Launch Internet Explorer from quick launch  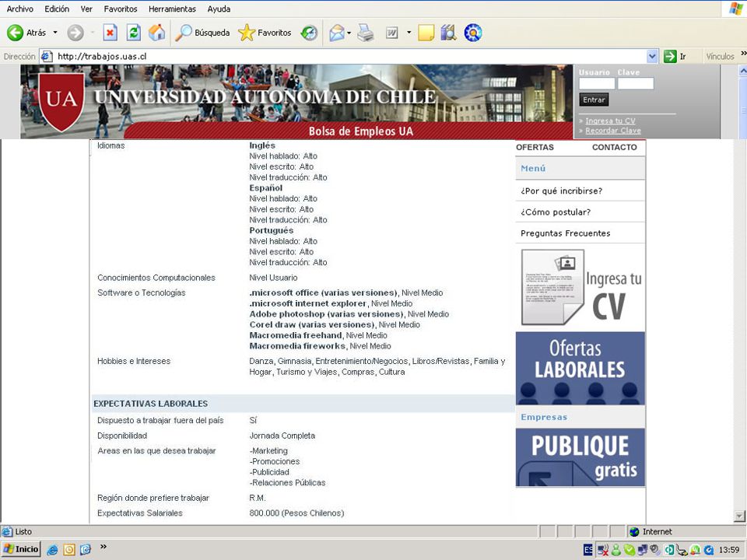pos(52,550)
